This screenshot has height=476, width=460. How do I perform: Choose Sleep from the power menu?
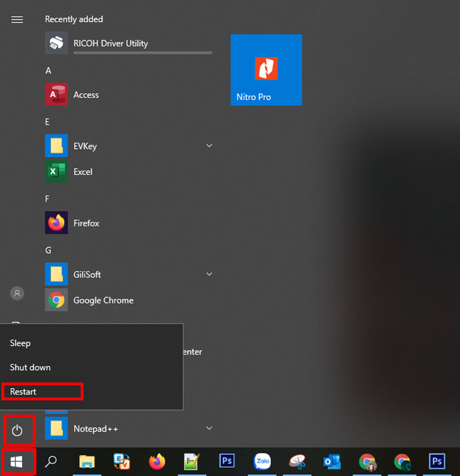(x=21, y=343)
